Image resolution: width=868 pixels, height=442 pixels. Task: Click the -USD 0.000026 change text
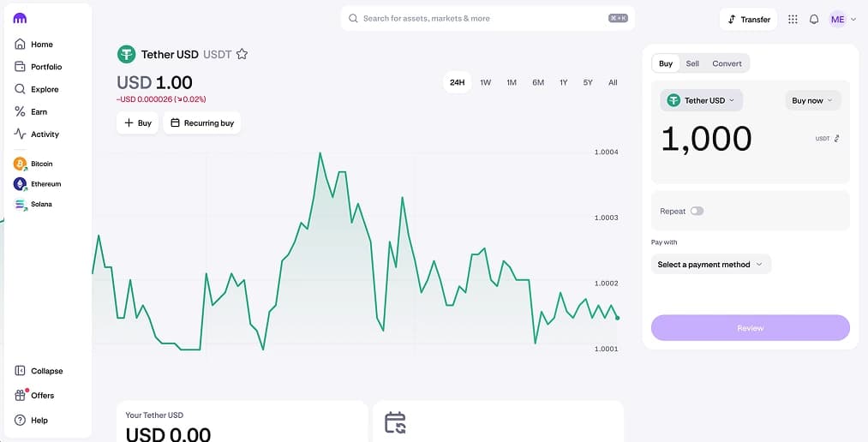click(161, 99)
